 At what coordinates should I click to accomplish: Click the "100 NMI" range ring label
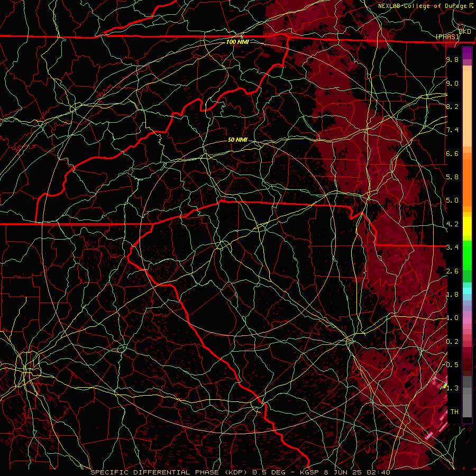[237, 42]
